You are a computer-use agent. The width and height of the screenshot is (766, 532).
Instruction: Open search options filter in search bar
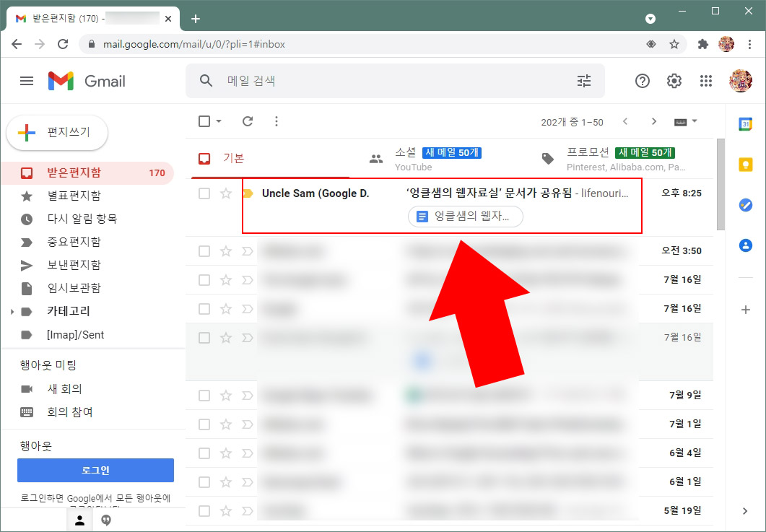coord(584,81)
